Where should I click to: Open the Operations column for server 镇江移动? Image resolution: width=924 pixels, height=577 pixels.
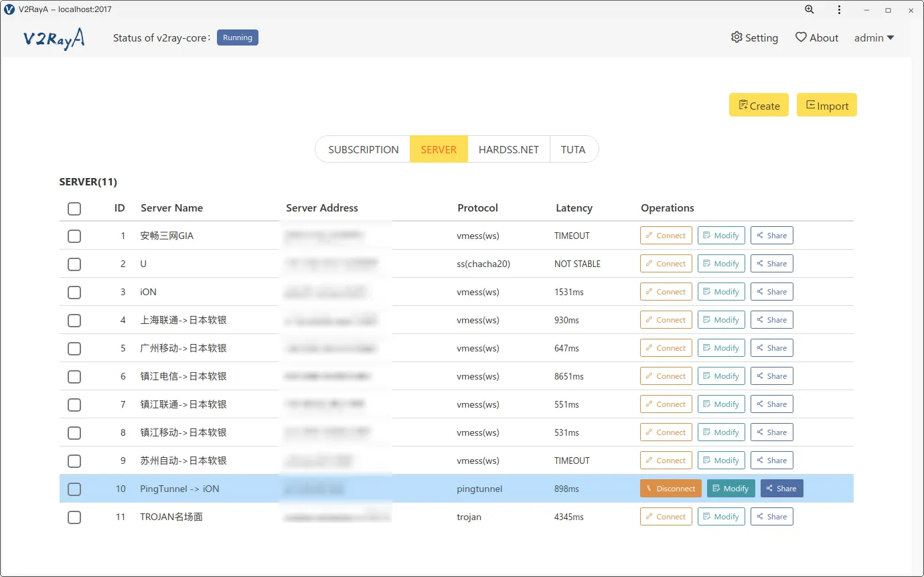point(721,432)
